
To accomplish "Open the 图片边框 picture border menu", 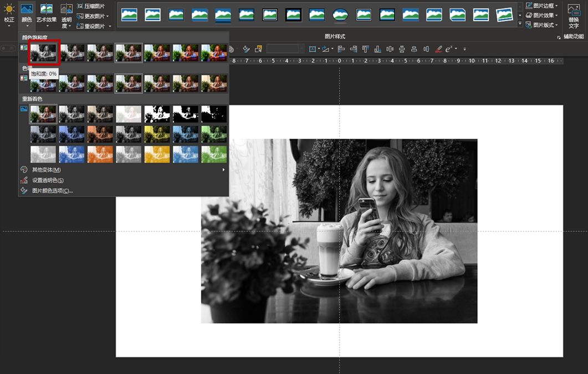I will (x=541, y=6).
